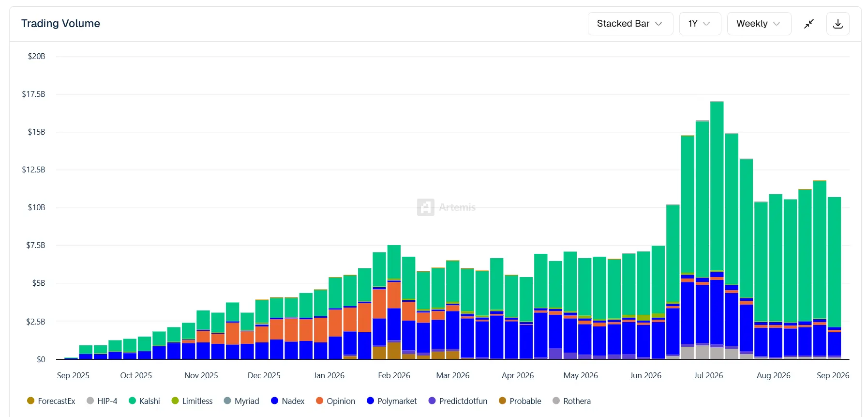
Task: Toggle the Limitless series in the legend
Action: tap(192, 401)
